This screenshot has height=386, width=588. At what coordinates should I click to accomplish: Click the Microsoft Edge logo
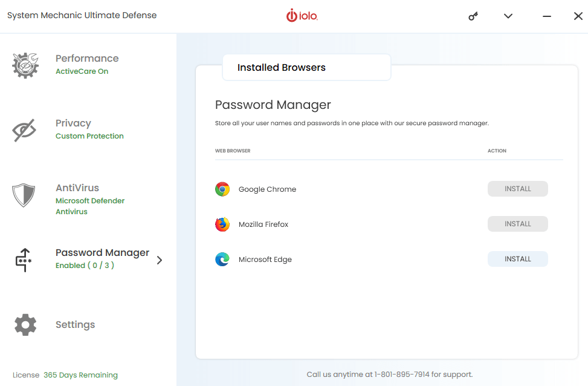(222, 260)
